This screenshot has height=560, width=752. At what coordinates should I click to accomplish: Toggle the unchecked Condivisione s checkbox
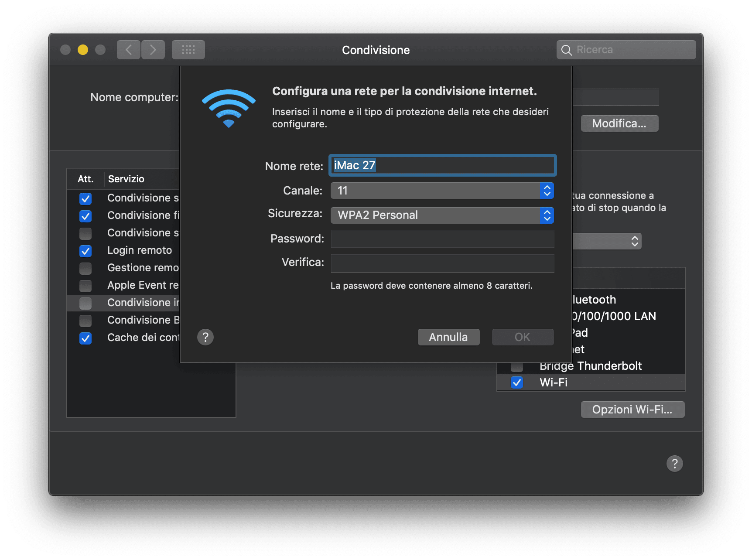[x=85, y=233]
